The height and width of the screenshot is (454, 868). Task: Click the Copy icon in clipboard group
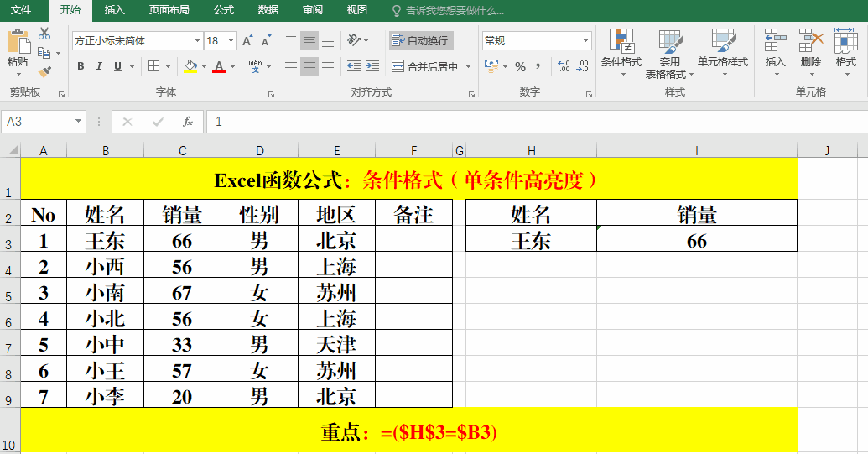coord(44,53)
